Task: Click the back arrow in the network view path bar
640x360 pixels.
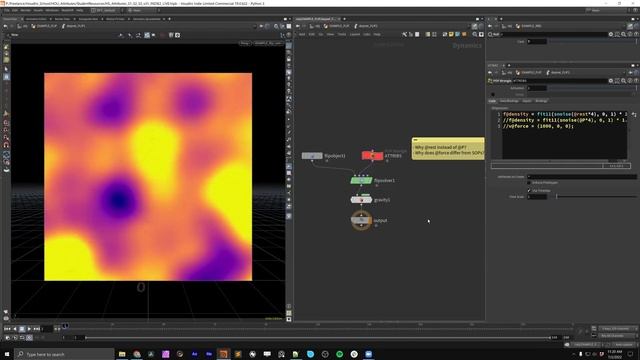Action: click(x=298, y=26)
